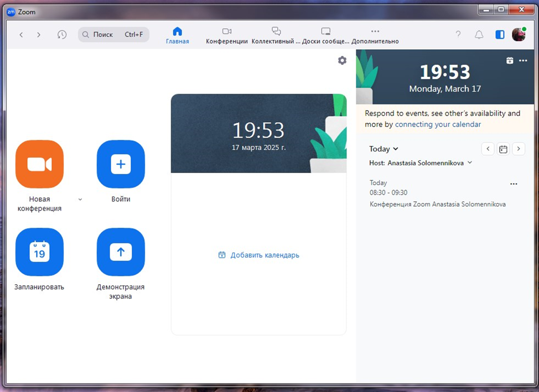Screen dimensions: 539x392
Task: Open three-dots menu for 08:30 meeting
Action: 514,184
